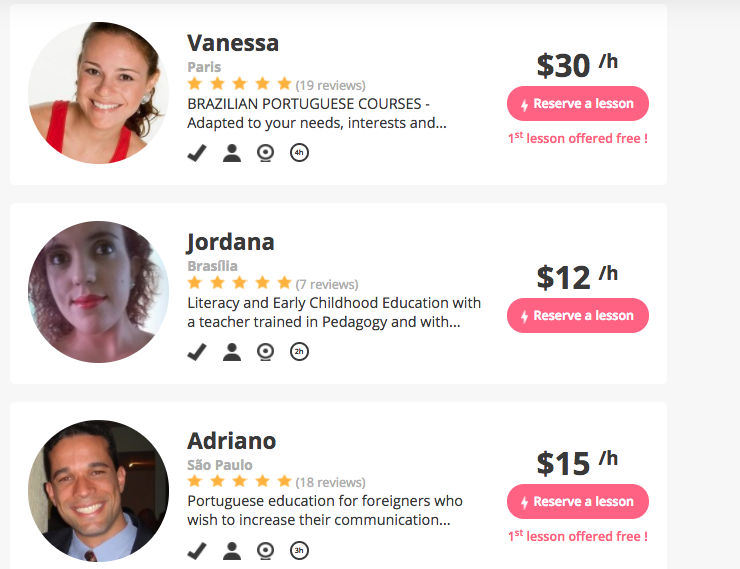Open Adriano's profile photo

coord(98,491)
